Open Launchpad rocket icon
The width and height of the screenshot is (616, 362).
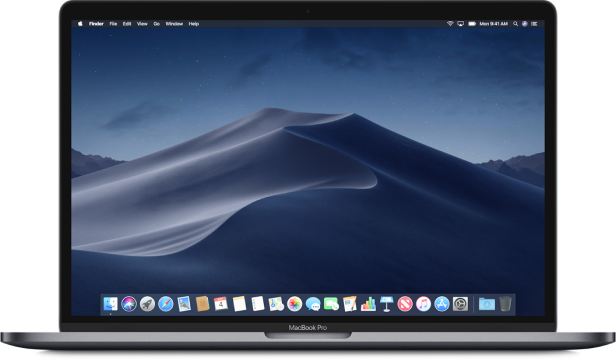147,304
